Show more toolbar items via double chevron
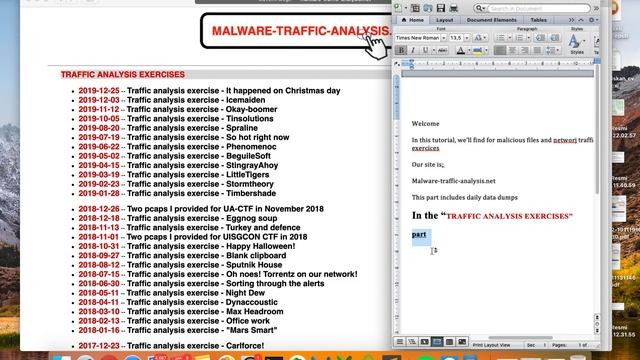The image size is (640, 360). 596,8
